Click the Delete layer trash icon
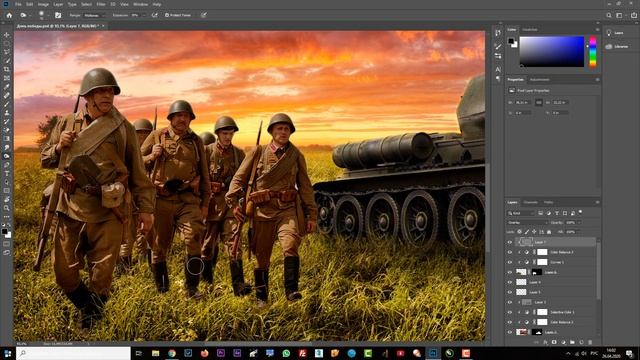 pos(590,342)
